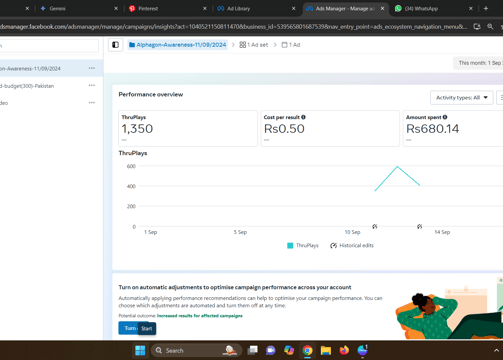Open the Alphagon-Awareness-11/09/2024 campaign breadcrumb
Image resolution: width=503 pixels, height=360 pixels.
click(178, 45)
